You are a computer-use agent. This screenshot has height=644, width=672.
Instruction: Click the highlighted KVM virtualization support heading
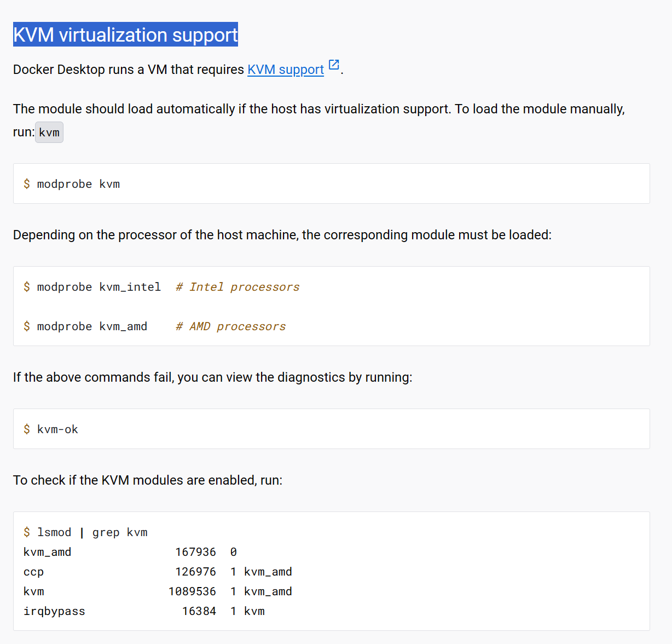(x=125, y=34)
